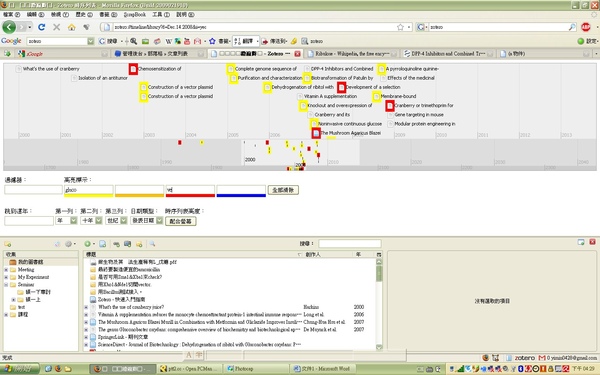This screenshot has height=375, width=600.
Task: Expand the 課程 collection
Action: (x=6, y=315)
